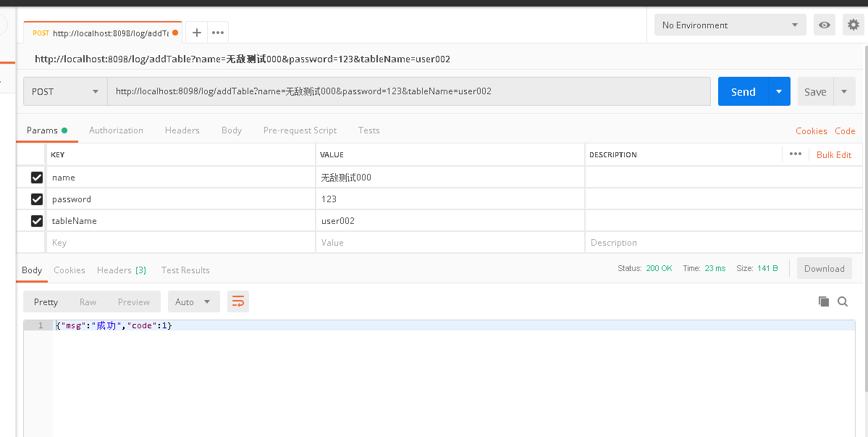Viewport: 868px width, 437px height.
Task: Open manage environments gear icon
Action: pyautogui.click(x=853, y=25)
